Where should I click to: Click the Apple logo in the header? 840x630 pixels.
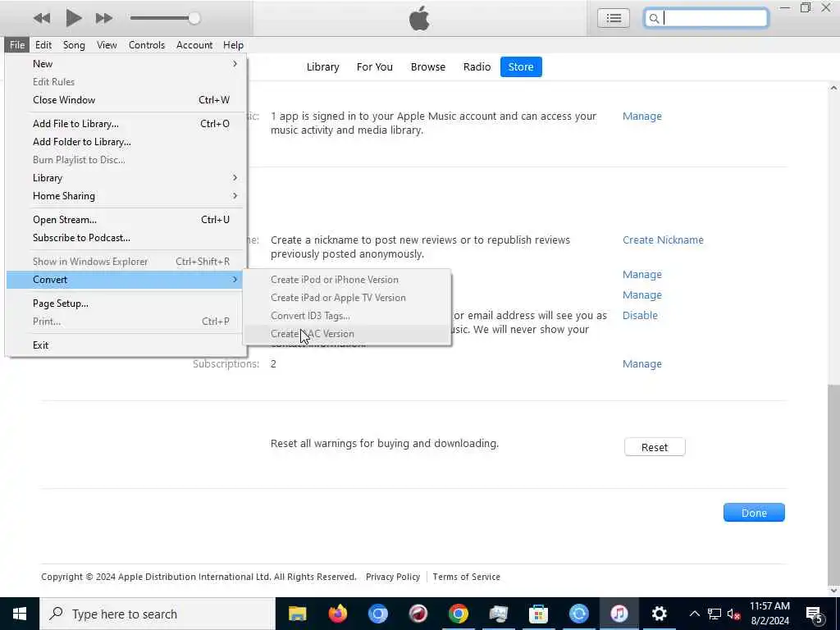point(419,18)
